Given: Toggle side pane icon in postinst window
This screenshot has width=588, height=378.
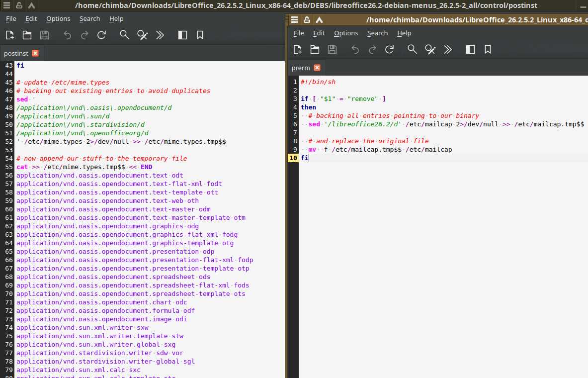Looking at the screenshot, I should click(x=182, y=35).
